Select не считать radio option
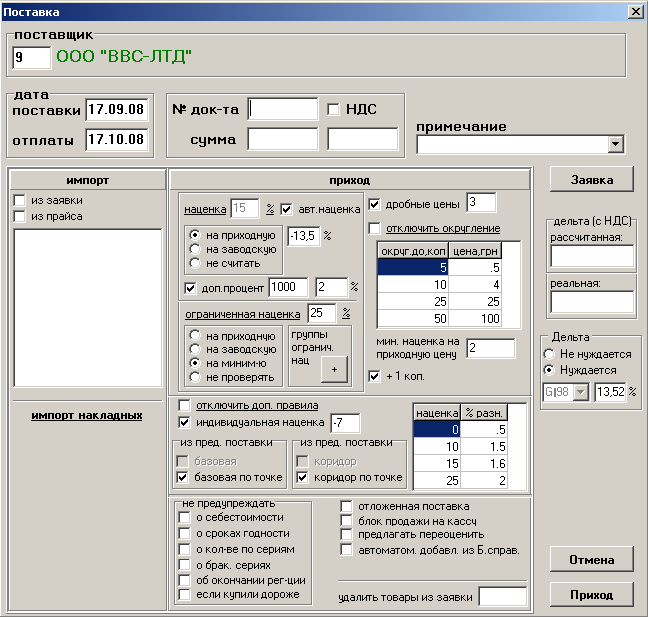The height and width of the screenshot is (617, 648). coord(195,263)
